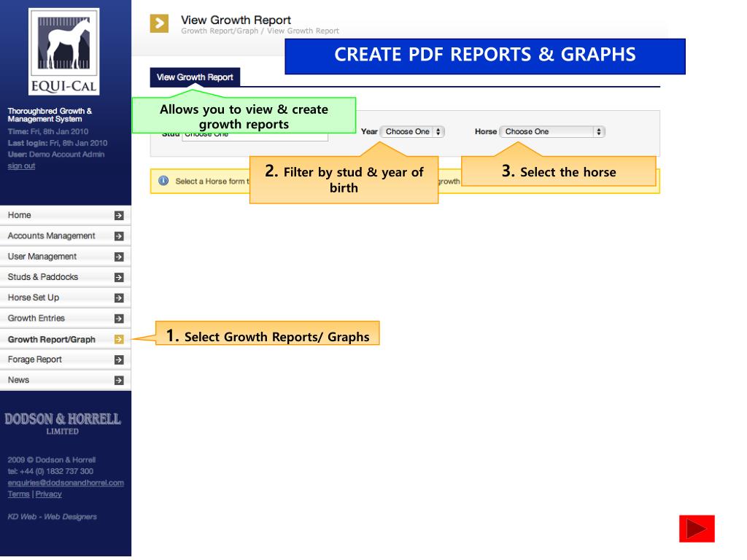Image resolution: width=747 pixels, height=560 pixels.
Task: Click the blue info icon in notice bar
Action: 163,181
